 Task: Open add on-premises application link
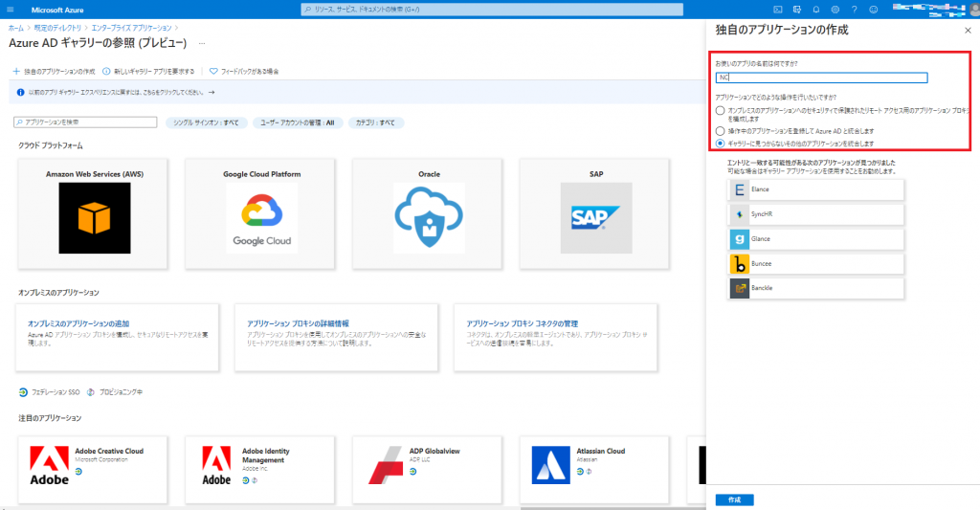click(x=78, y=323)
